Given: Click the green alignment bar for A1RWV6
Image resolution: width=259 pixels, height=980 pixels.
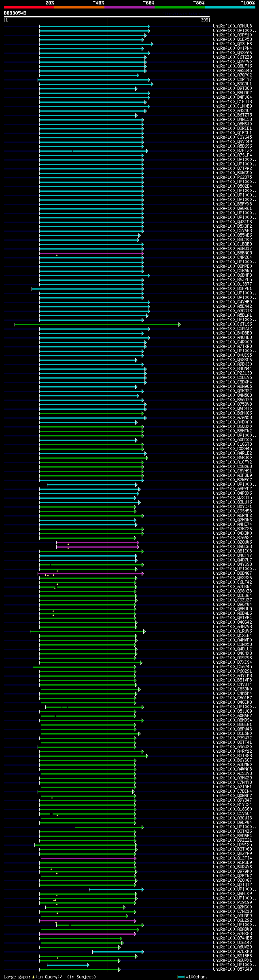Looking at the screenshot, I should pyautogui.click(x=87, y=631).
